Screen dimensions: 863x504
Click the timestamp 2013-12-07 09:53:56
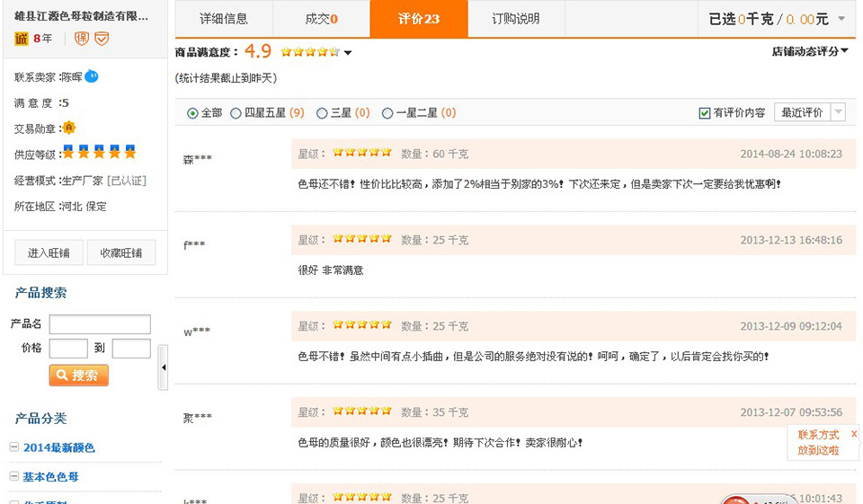(x=791, y=412)
